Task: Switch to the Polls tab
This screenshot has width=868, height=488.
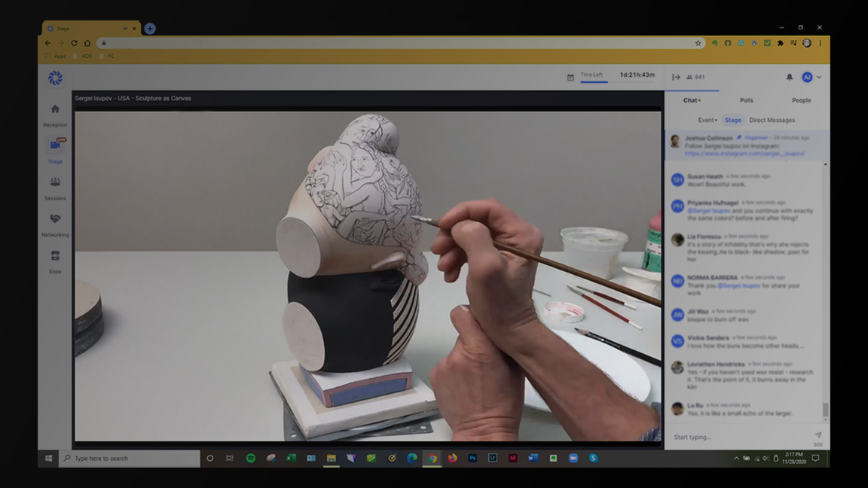Action: click(x=746, y=100)
